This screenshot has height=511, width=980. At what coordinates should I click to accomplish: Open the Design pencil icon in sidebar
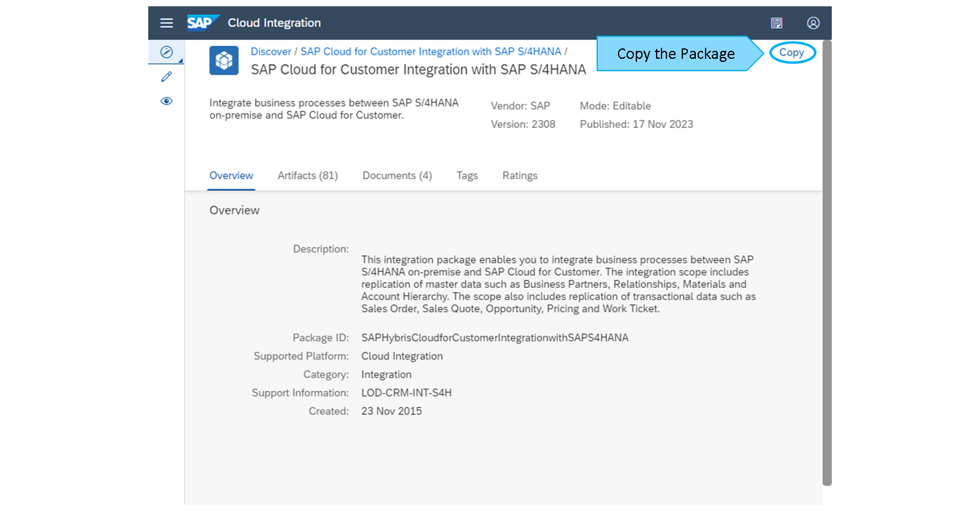coord(167,77)
